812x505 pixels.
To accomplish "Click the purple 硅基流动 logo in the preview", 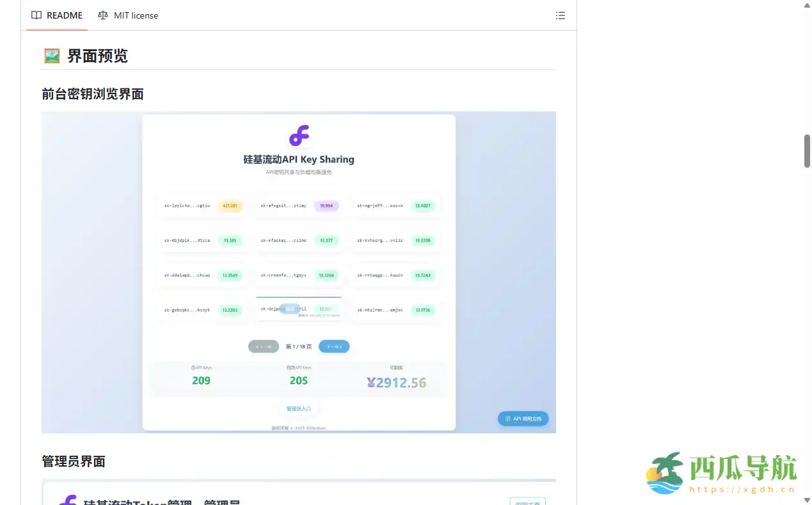I will coord(299,135).
